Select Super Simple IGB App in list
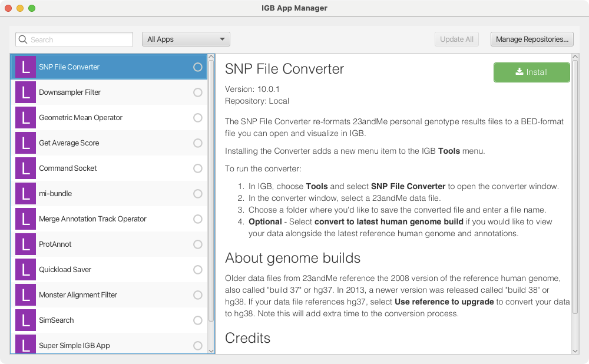This screenshot has width=589, height=364. tap(74, 345)
